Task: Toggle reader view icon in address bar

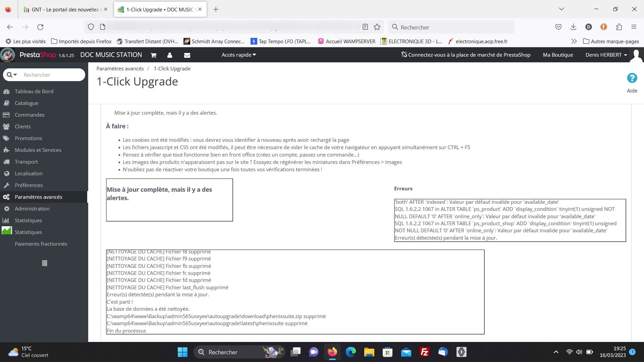Action: coord(365,27)
